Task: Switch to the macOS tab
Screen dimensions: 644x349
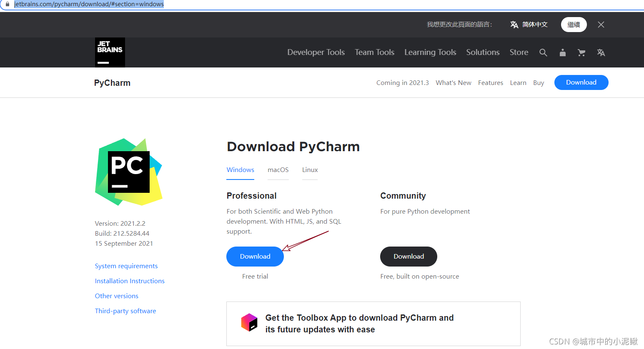Action: point(278,170)
